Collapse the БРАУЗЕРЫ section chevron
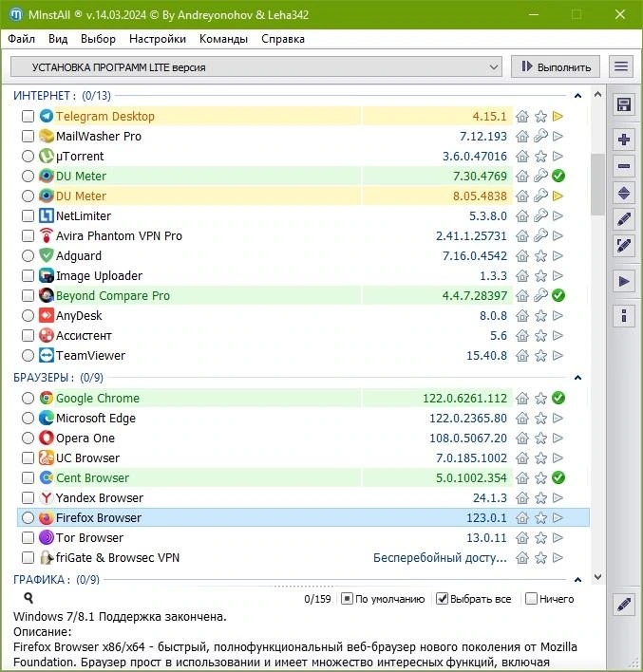 577,378
